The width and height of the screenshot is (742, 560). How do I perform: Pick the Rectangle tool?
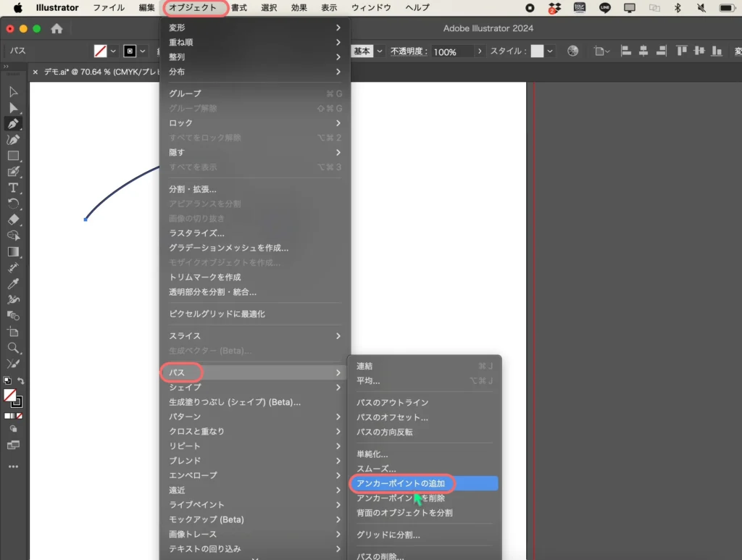point(13,156)
